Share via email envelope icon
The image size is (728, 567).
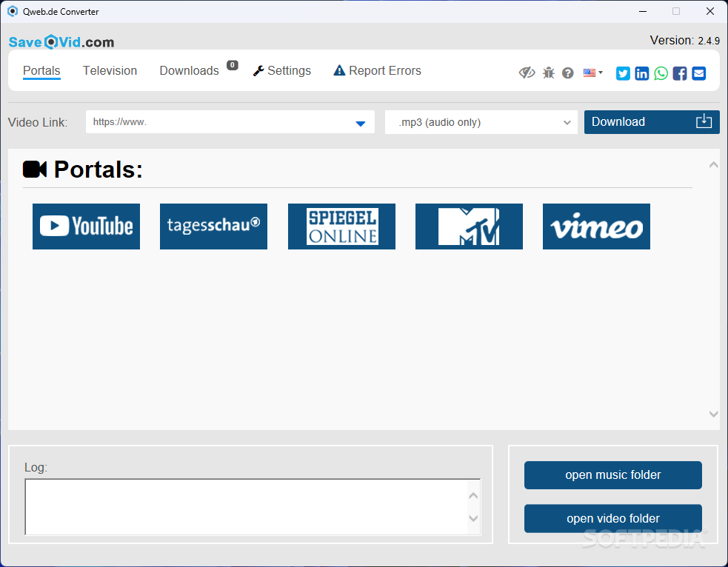click(x=699, y=73)
